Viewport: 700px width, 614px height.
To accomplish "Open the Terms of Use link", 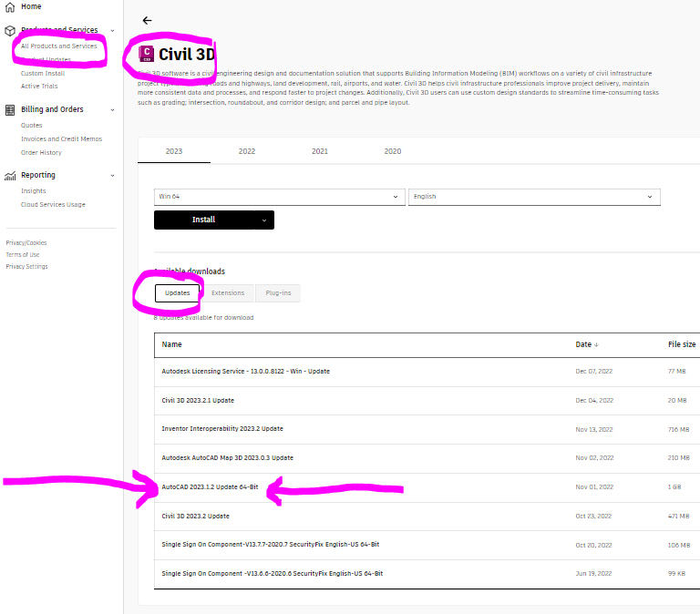I will click(x=23, y=255).
